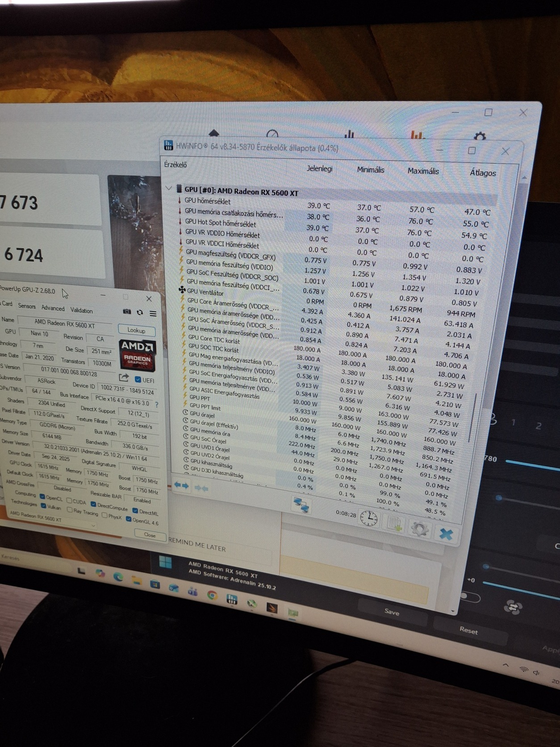Image resolution: width=560 pixels, height=747 pixels.
Task: Open Google Chrome from the taskbar
Action: (x=212, y=595)
